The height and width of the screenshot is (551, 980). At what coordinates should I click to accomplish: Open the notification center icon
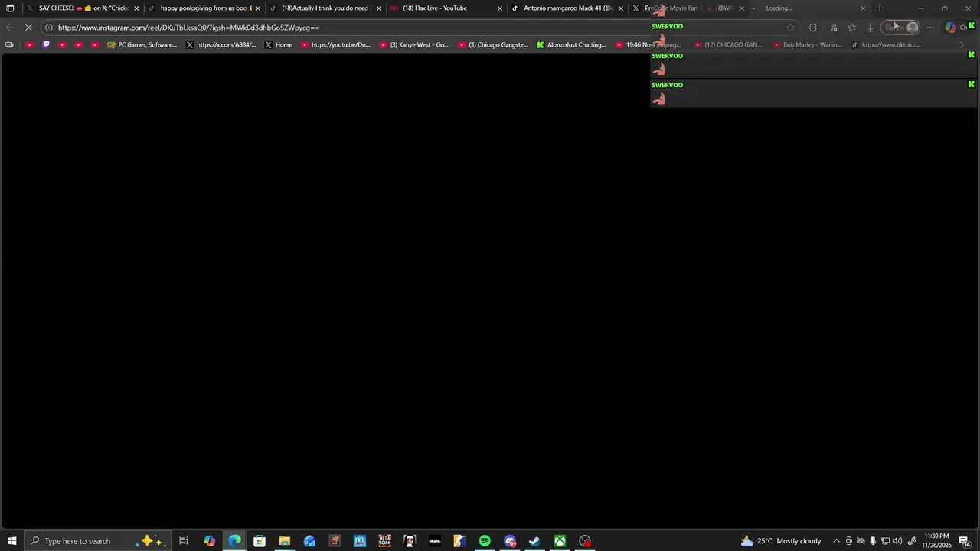point(965,541)
